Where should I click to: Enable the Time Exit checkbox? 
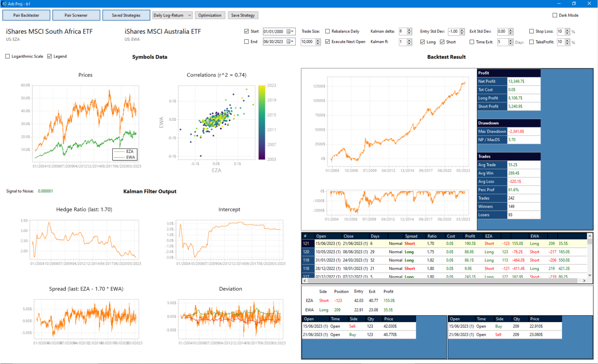tap(472, 42)
